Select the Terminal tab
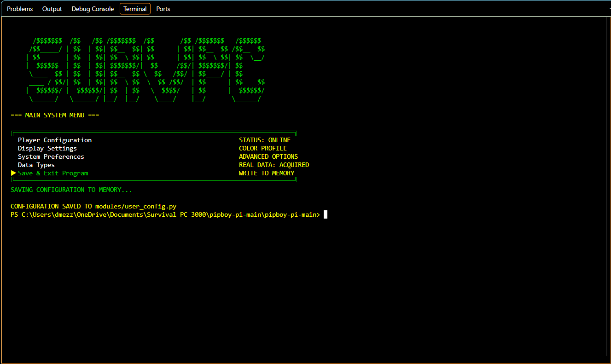 pos(135,9)
